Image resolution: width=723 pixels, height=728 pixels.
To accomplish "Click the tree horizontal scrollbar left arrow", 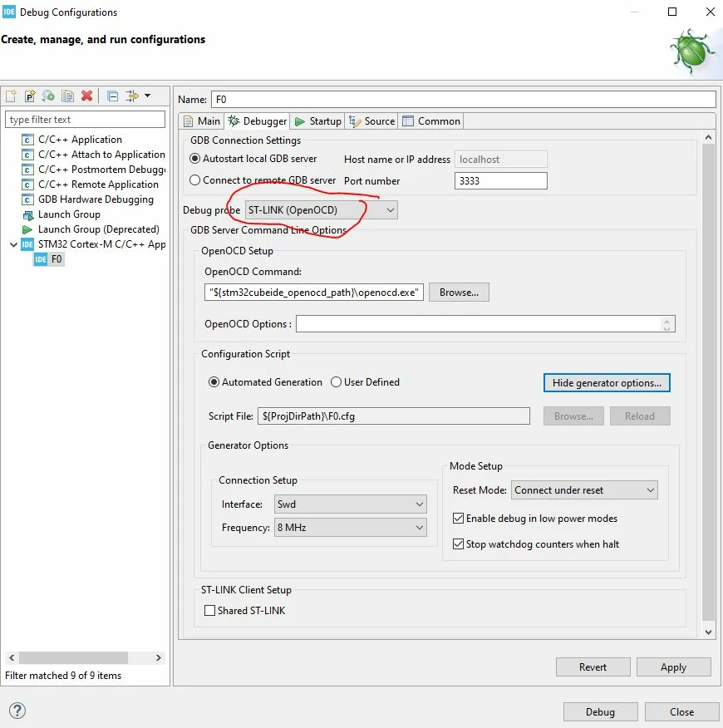I will (12, 657).
